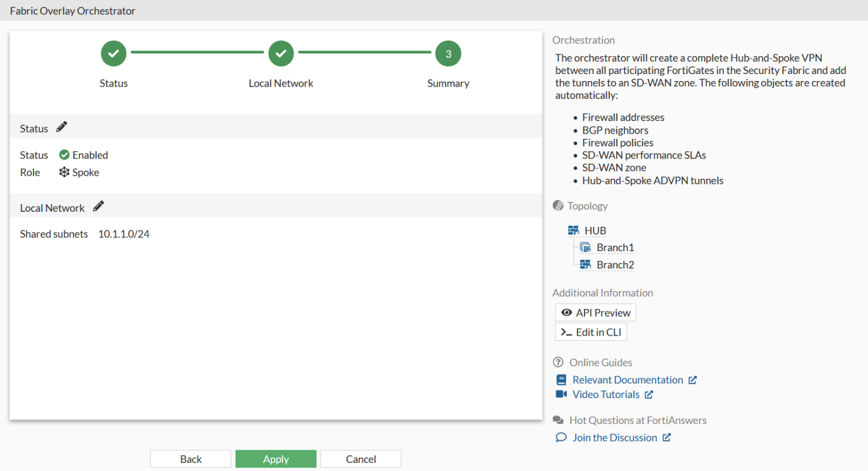Click the CLI prompt icon on Edit in CLI

tap(567, 332)
